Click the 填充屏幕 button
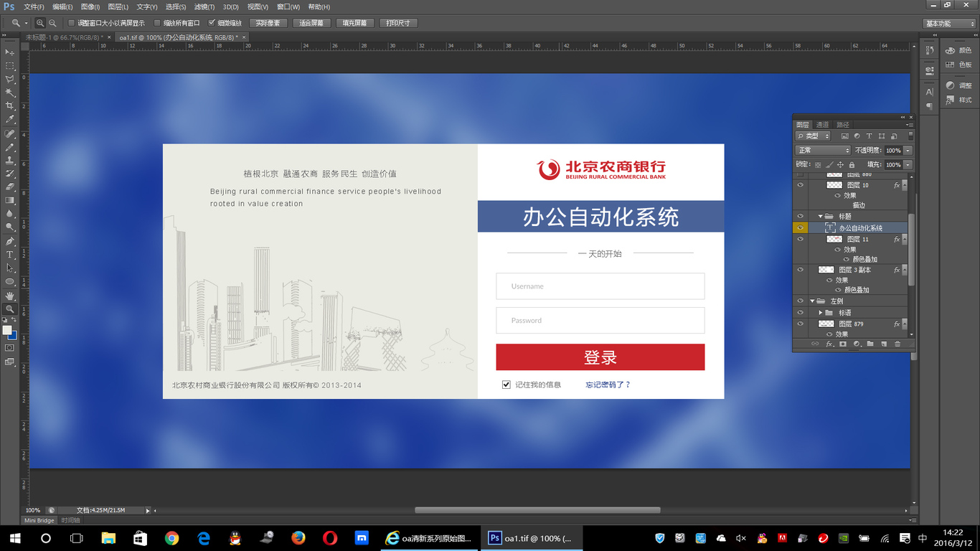The height and width of the screenshot is (551, 980). point(354,23)
